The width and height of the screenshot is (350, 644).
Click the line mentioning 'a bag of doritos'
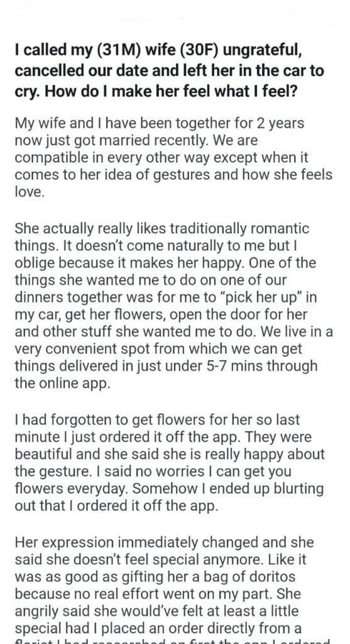155,577
